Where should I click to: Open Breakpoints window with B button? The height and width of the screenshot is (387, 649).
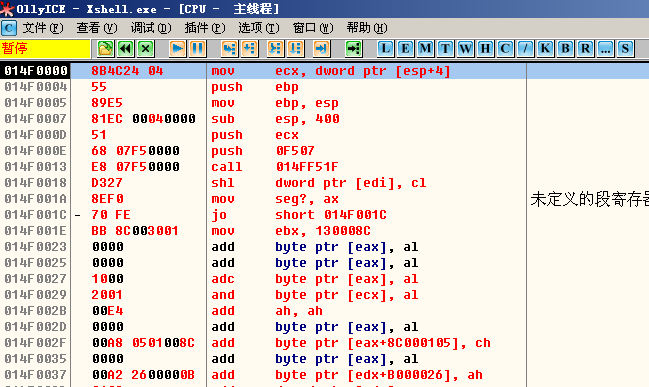coord(565,49)
